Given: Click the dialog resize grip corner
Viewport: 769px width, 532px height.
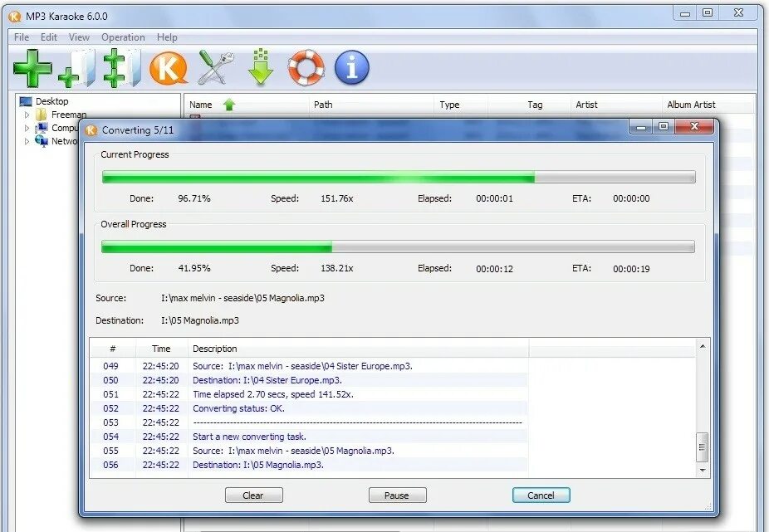Looking at the screenshot, I should click(x=708, y=506).
